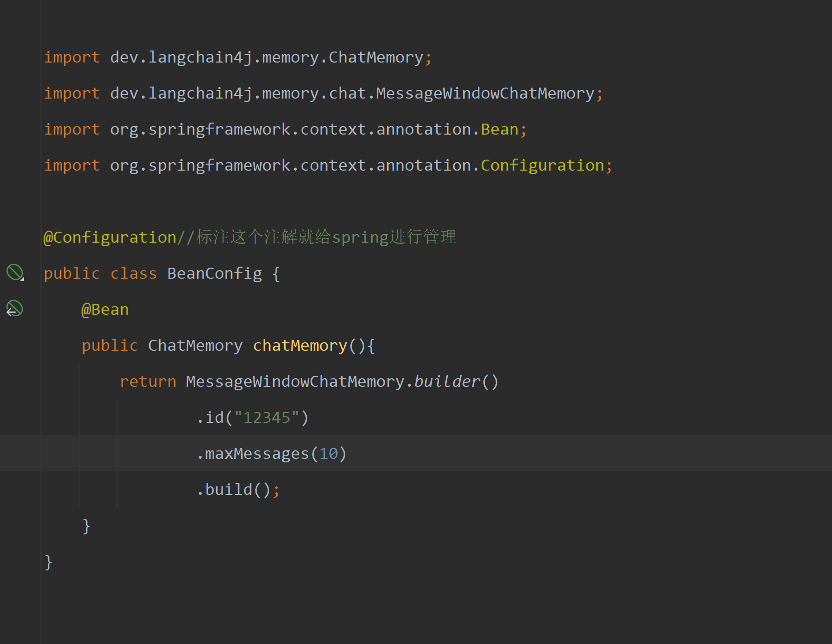Click the BeanConfig class name
The image size is (832, 644).
[x=214, y=273]
